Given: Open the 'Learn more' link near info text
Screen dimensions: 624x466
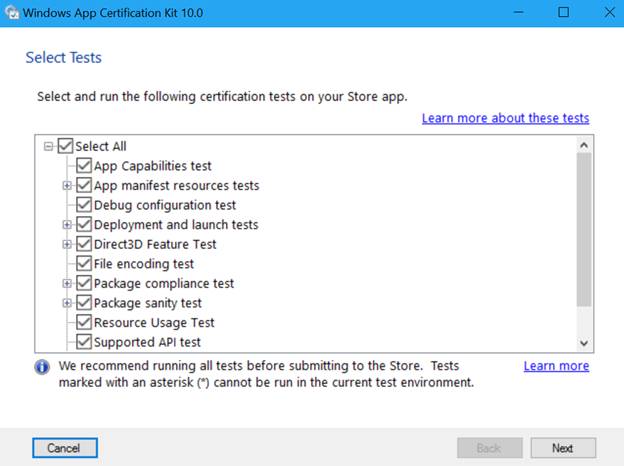Looking at the screenshot, I should click(556, 366).
